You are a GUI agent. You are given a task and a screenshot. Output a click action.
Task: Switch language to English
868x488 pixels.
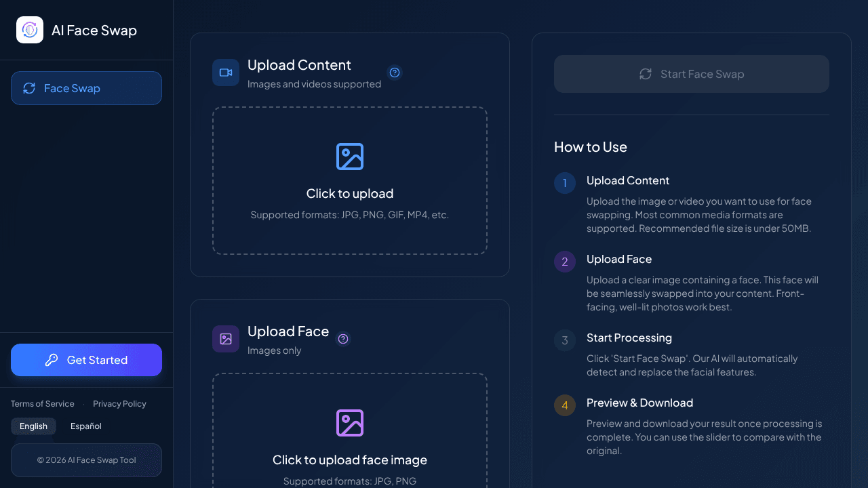tap(33, 426)
